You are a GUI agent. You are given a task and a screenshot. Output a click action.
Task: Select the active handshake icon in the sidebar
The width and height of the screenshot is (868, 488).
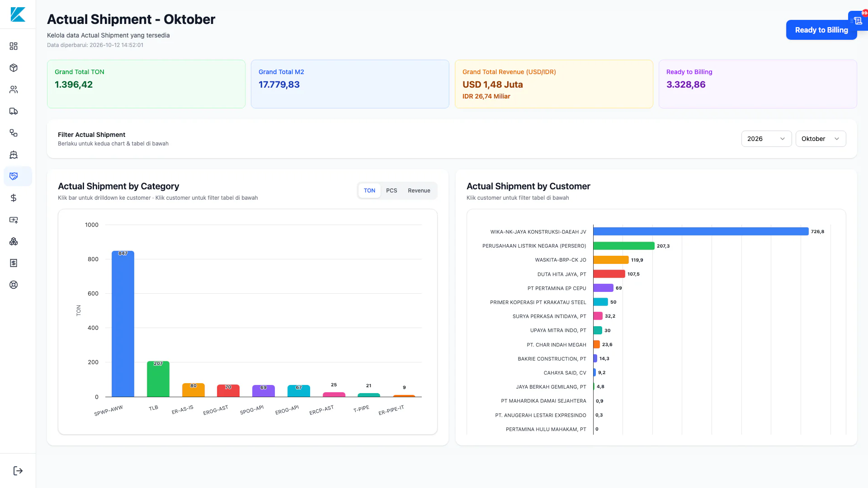(14, 176)
